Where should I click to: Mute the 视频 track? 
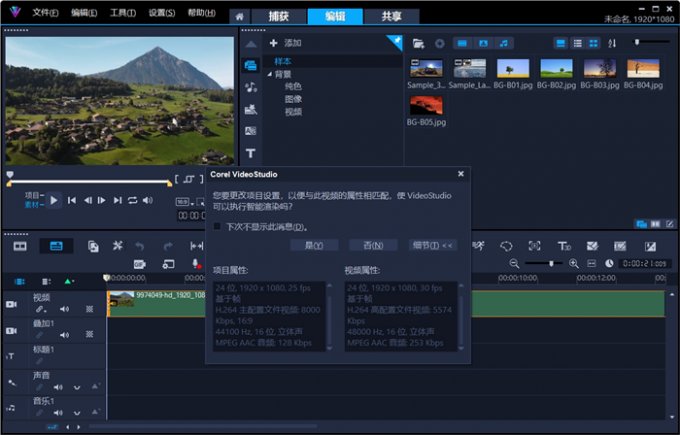coord(65,309)
